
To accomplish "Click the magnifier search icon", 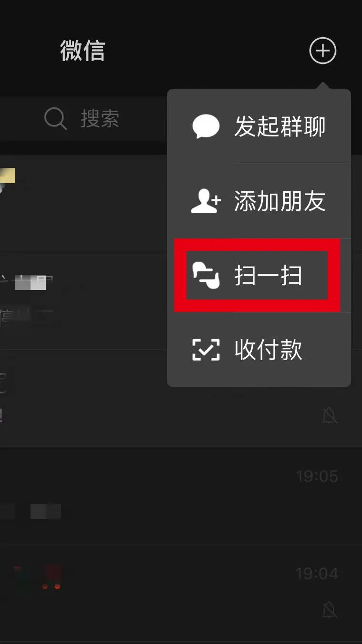I will (x=56, y=118).
